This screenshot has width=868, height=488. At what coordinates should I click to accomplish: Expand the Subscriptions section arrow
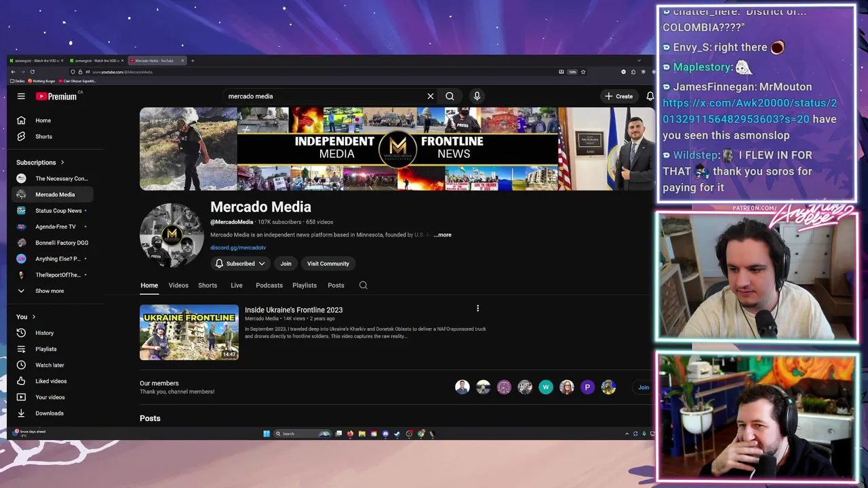pyautogui.click(x=62, y=163)
